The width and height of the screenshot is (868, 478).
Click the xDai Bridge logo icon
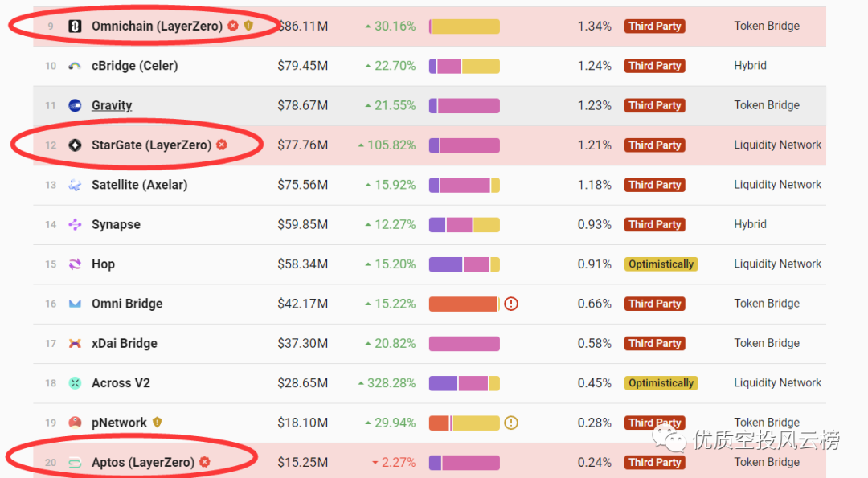[75, 343]
